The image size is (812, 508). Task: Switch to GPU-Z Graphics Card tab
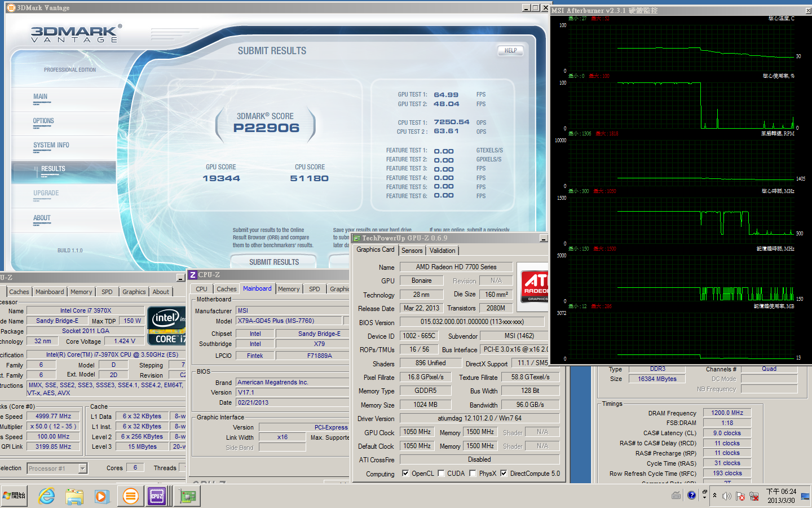click(376, 249)
